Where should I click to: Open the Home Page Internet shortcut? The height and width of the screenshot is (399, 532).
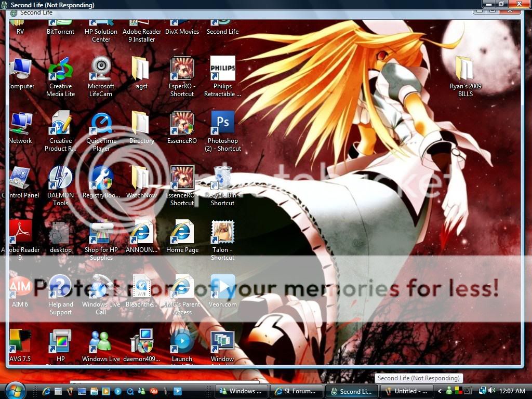(x=182, y=237)
